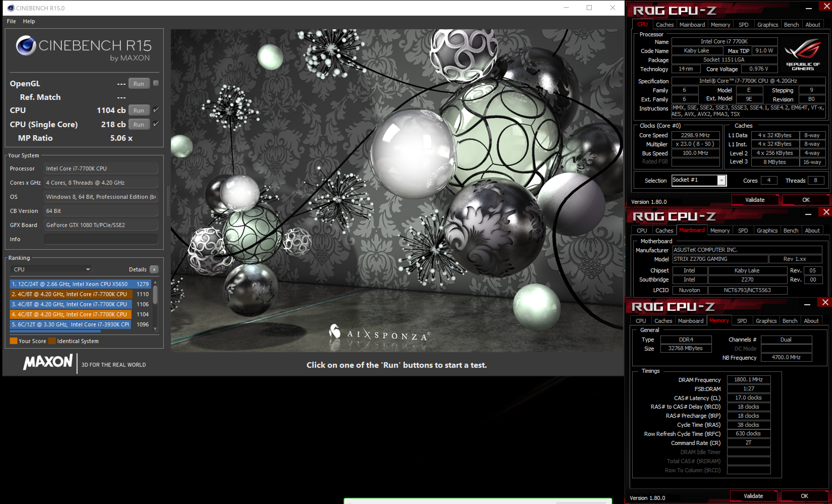Viewport: 832px width, 504px height.
Task: Click the ranking list scroll up arrow
Action: [x=155, y=282]
